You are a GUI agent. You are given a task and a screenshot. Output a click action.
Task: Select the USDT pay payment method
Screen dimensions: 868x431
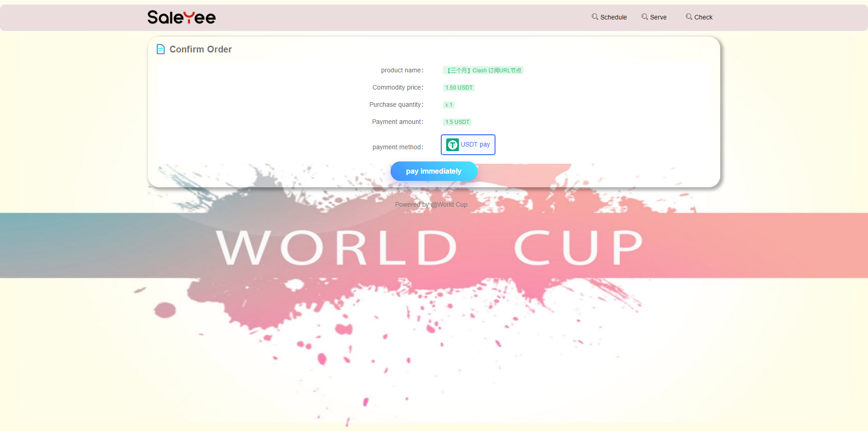coord(468,145)
